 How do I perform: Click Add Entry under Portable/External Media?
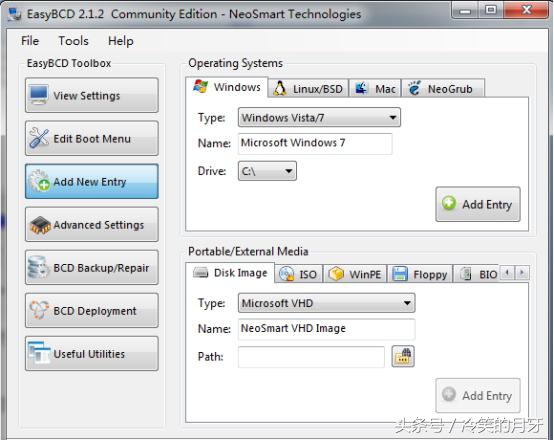pyautogui.click(x=478, y=395)
